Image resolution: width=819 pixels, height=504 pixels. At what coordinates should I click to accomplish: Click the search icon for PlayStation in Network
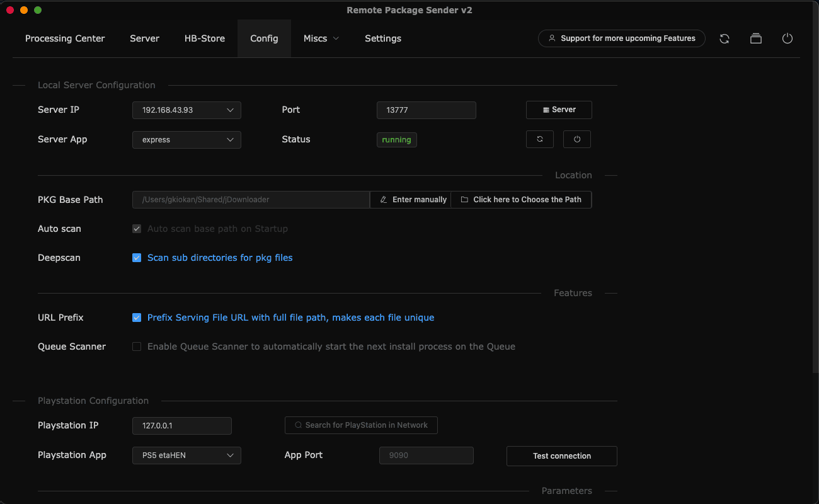pos(297,425)
